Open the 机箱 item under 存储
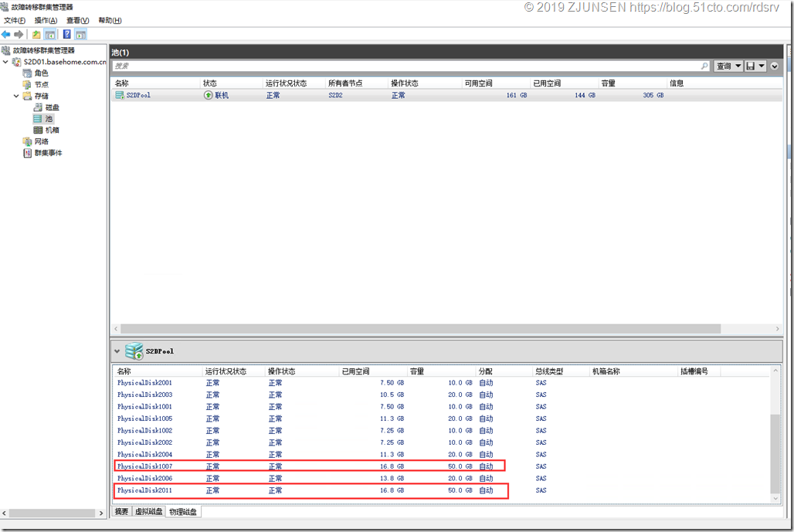 tap(53, 130)
